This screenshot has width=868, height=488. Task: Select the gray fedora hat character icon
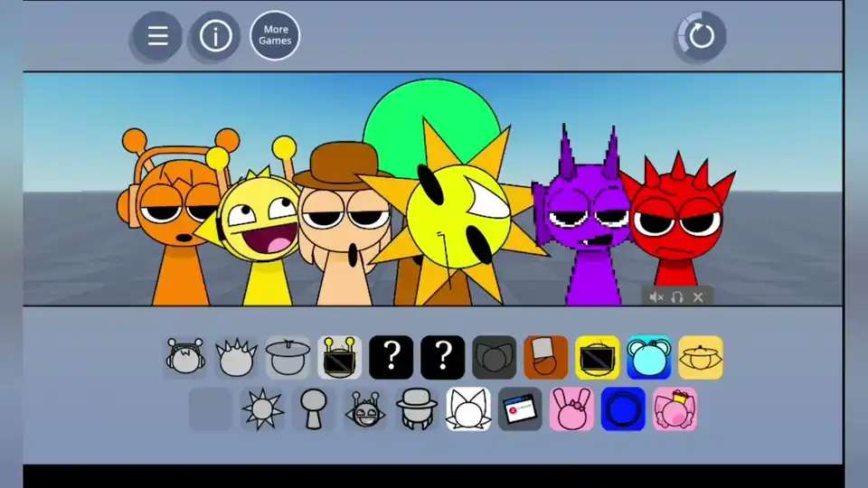[417, 409]
